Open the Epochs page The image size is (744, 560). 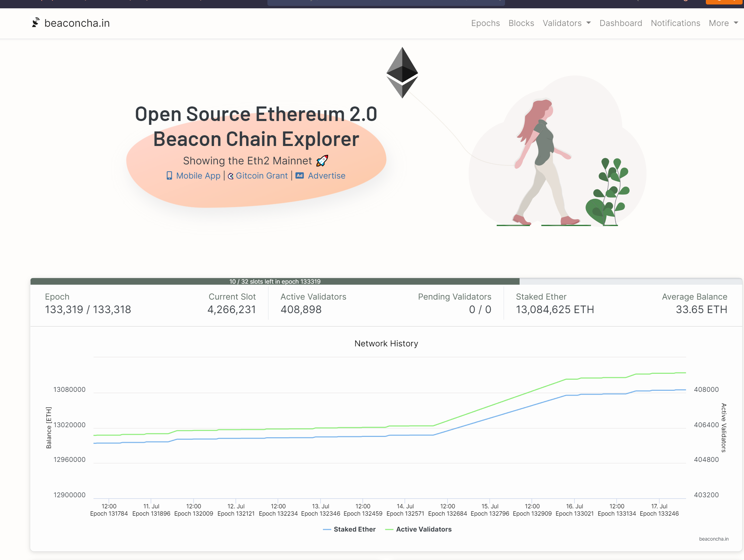pyautogui.click(x=485, y=23)
